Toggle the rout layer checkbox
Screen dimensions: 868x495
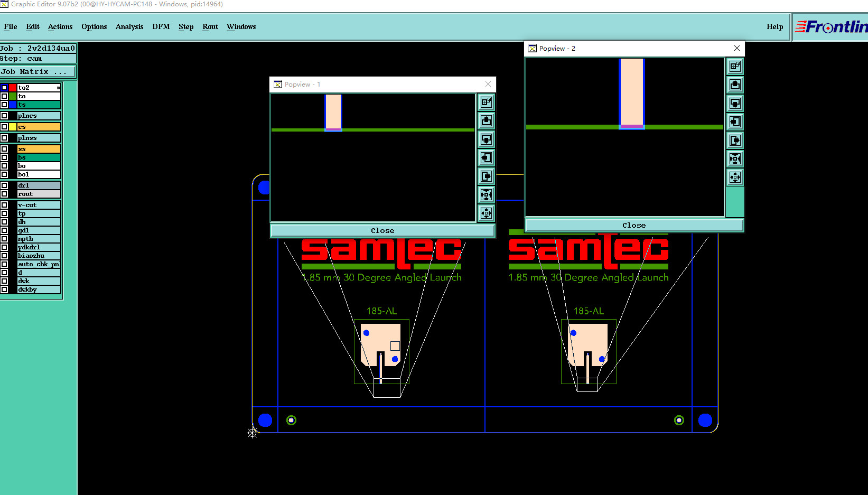point(4,194)
